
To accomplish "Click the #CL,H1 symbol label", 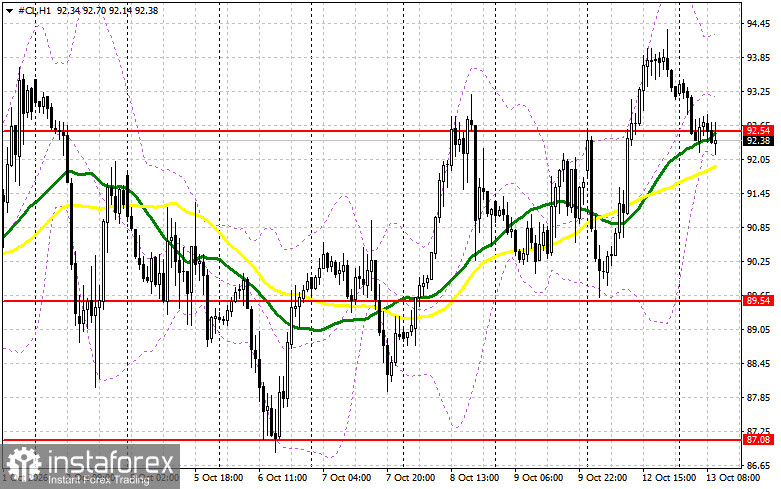I will (34, 10).
